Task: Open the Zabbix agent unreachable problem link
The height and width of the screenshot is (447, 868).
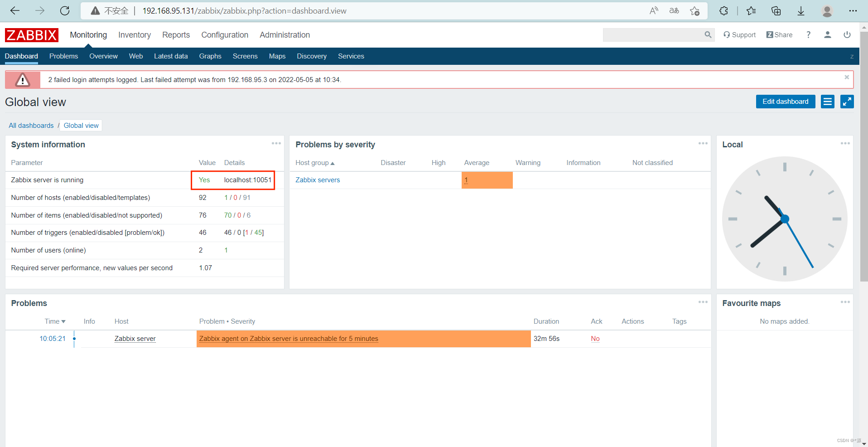Action: click(289, 339)
